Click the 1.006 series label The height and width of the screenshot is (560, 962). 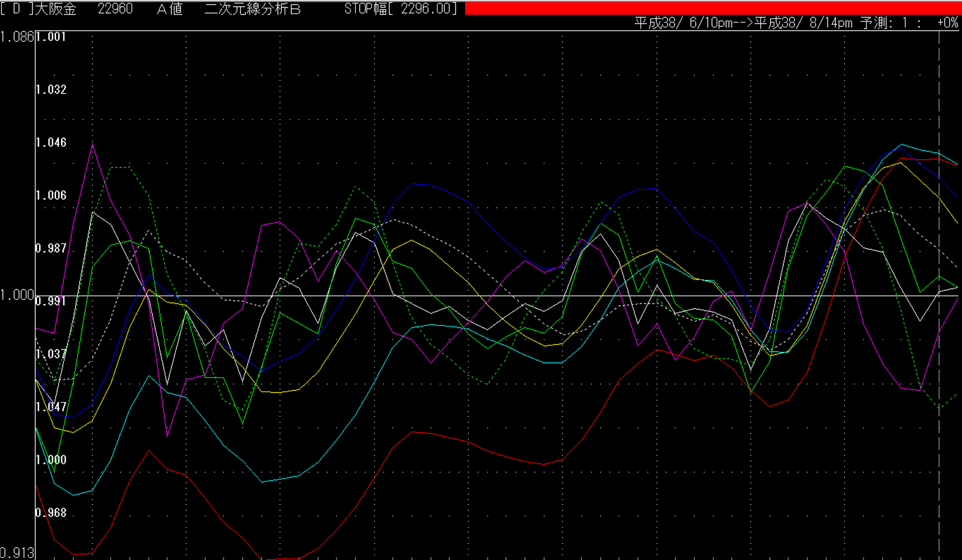pyautogui.click(x=51, y=195)
